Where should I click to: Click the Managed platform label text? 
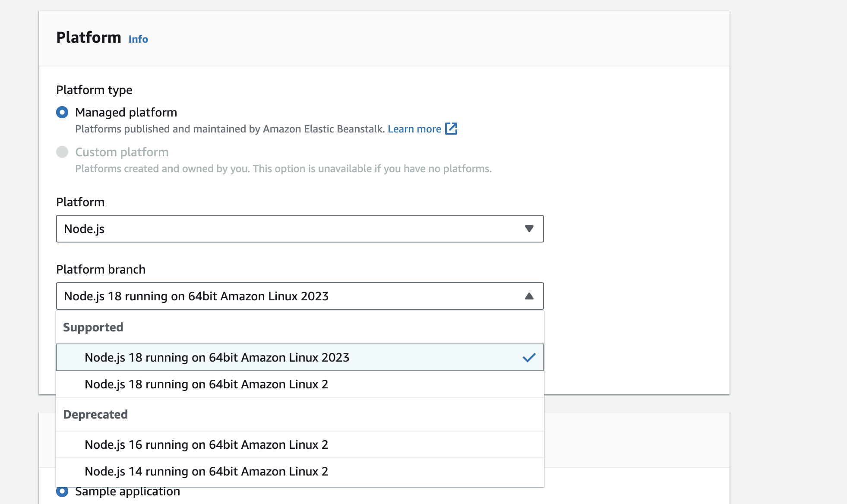(x=126, y=113)
